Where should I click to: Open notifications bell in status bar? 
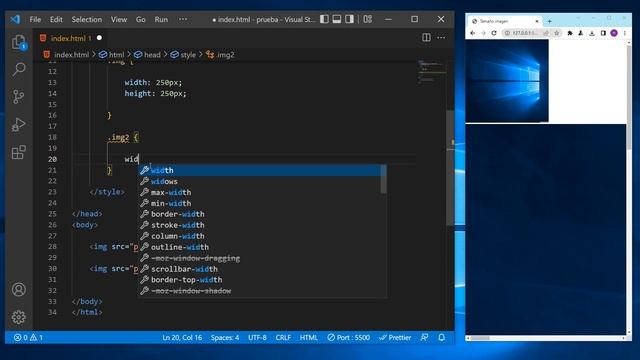[442, 338]
